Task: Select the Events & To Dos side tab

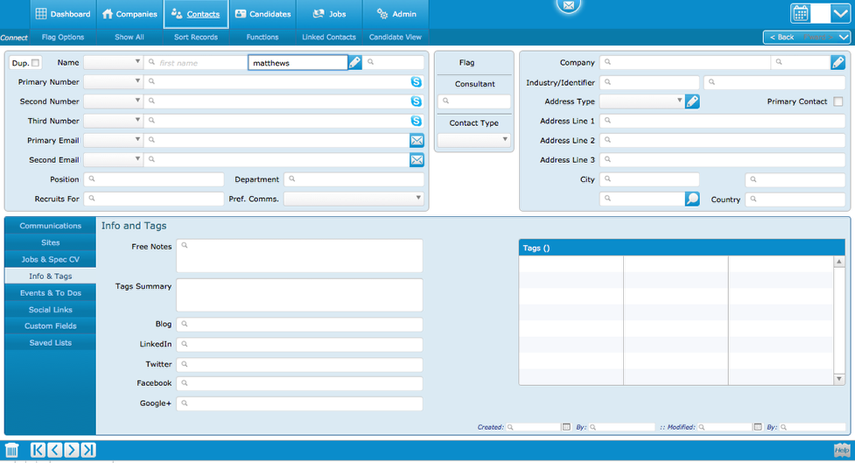Action: coord(50,293)
